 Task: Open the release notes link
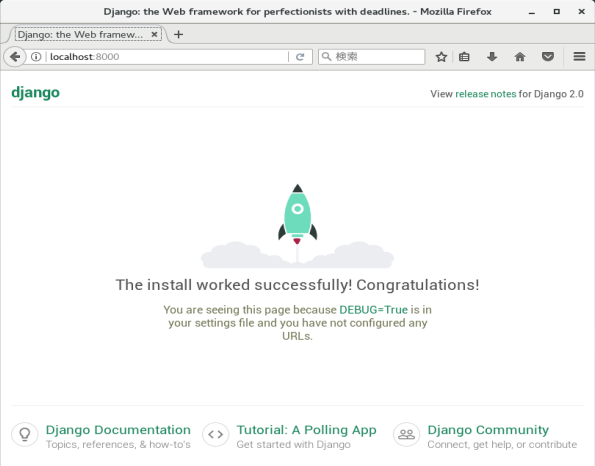(x=485, y=94)
